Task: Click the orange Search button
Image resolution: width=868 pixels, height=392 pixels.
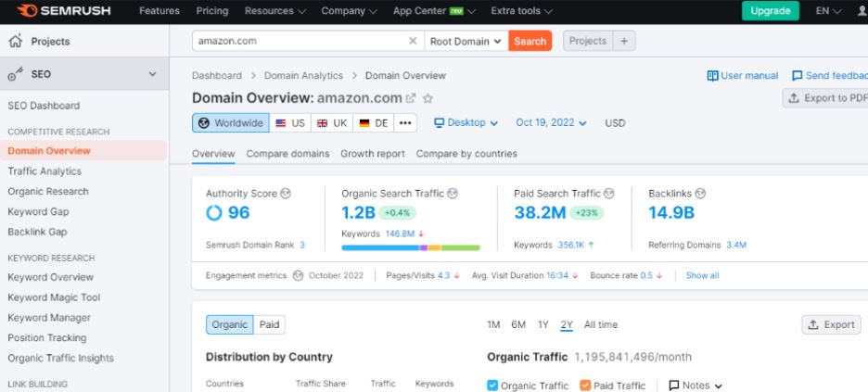Action: point(530,41)
